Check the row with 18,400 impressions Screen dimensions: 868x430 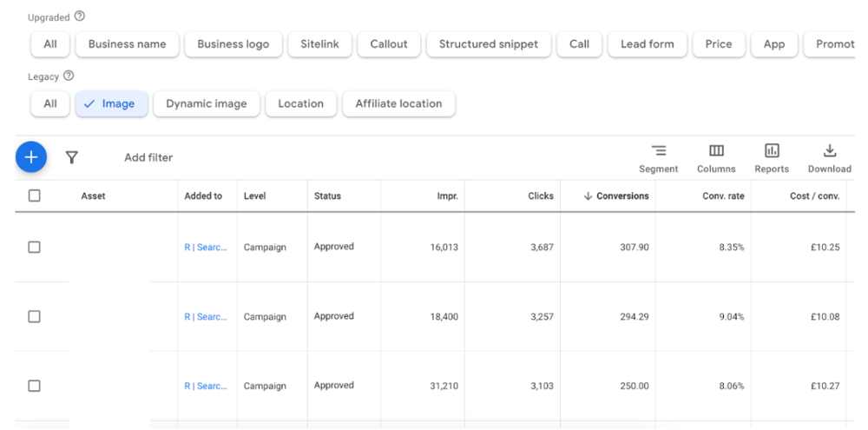(x=34, y=316)
